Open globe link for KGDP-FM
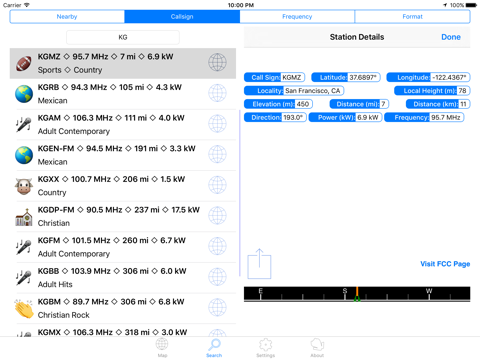The width and height of the screenshot is (480, 360). pos(217,216)
